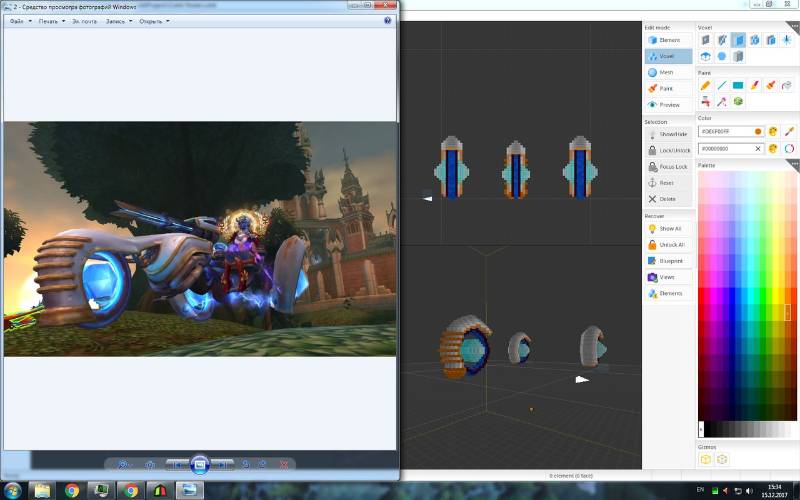Open the Эл. почта menu
Image resolution: width=800 pixels, height=500 pixels.
point(84,21)
